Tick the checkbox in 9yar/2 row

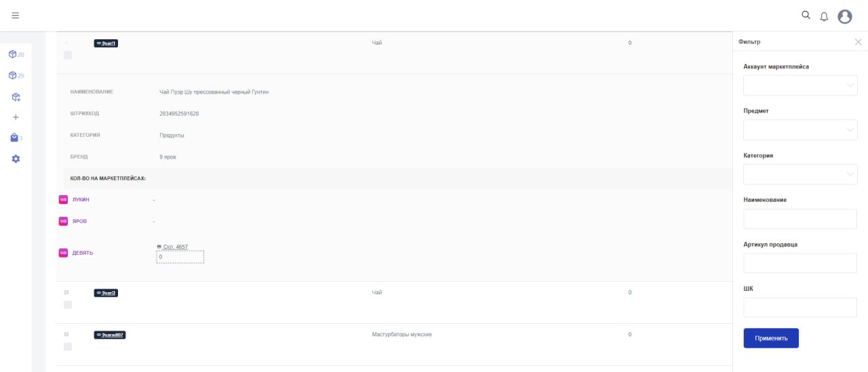(x=68, y=305)
